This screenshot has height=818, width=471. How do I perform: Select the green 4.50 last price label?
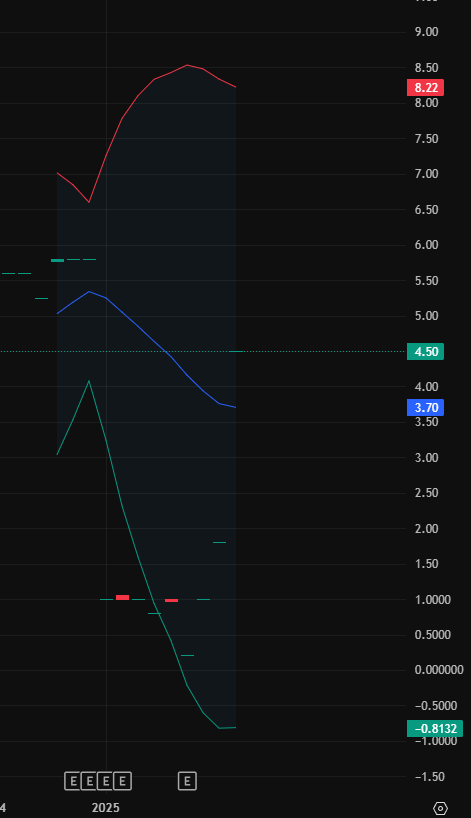(425, 352)
